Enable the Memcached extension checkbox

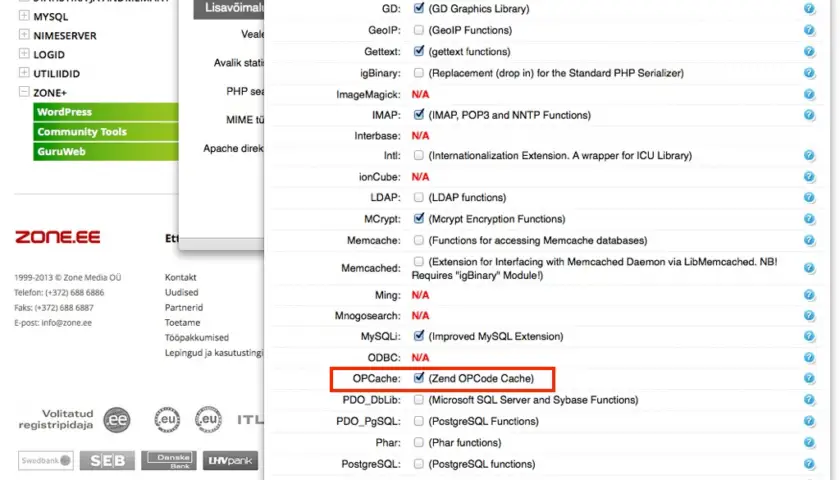418,261
